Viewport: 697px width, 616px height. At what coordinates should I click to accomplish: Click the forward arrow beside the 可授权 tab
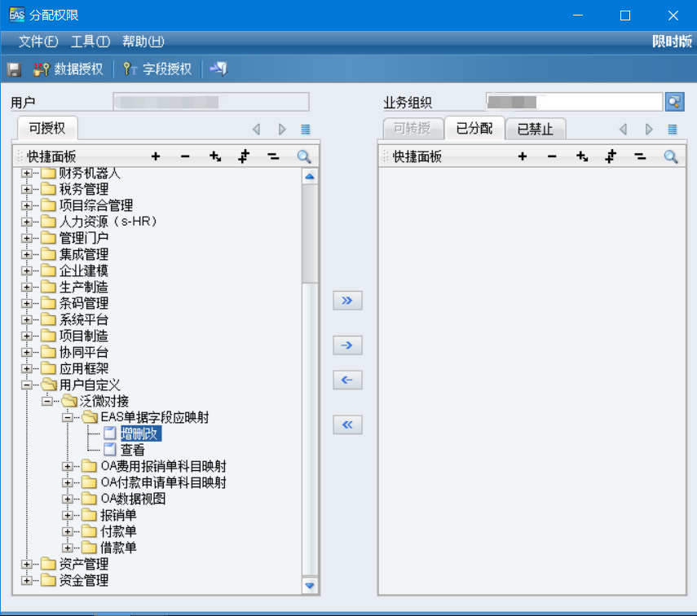280,129
